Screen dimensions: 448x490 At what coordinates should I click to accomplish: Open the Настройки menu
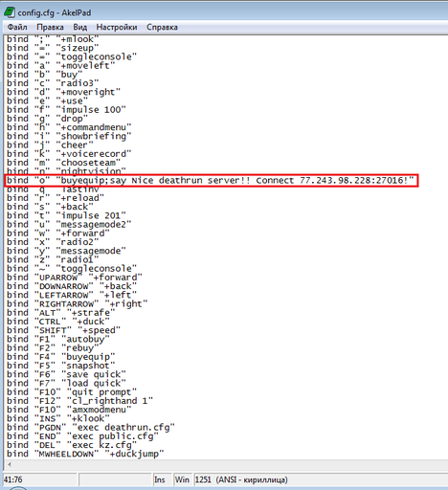point(117,27)
